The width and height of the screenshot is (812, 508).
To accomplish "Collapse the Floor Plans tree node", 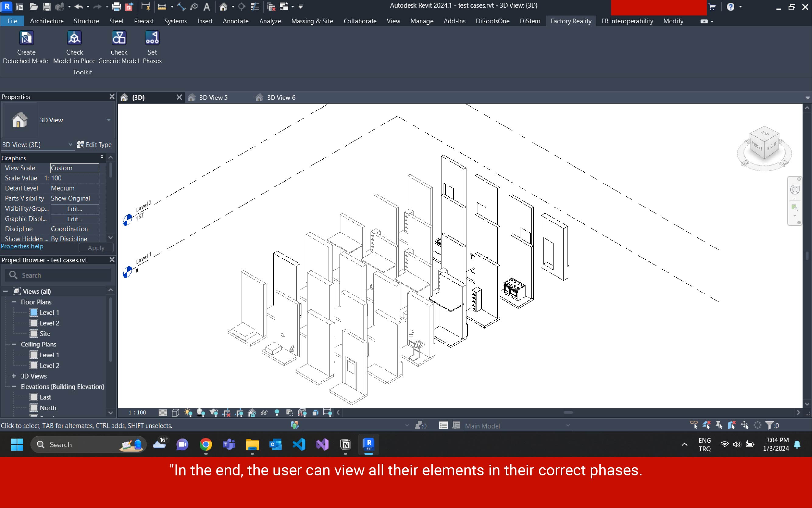I will pyautogui.click(x=14, y=302).
